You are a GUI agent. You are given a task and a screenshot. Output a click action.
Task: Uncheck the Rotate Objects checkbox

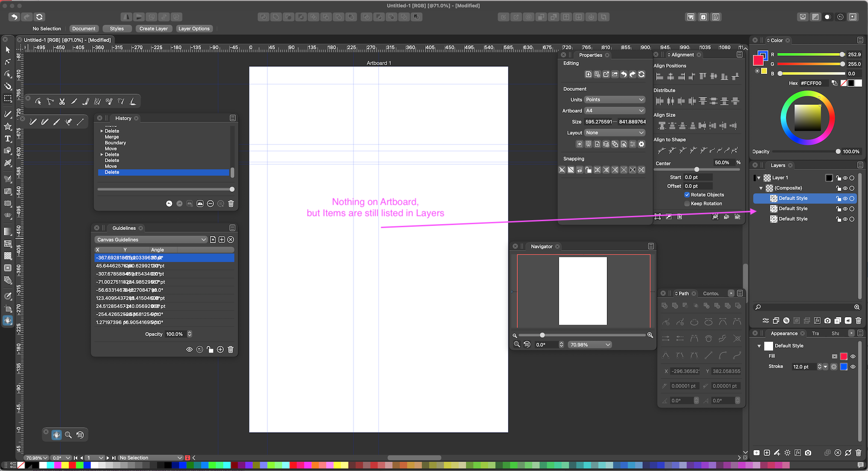pyautogui.click(x=687, y=194)
